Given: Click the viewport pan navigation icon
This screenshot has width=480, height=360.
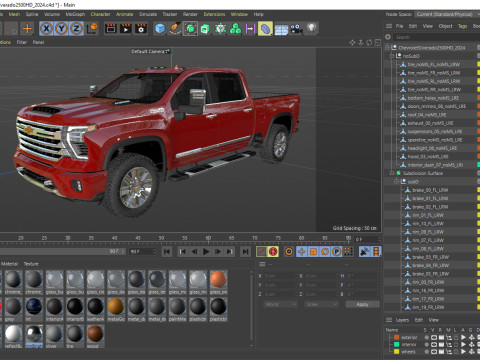Looking at the screenshot, I should 352,43.
